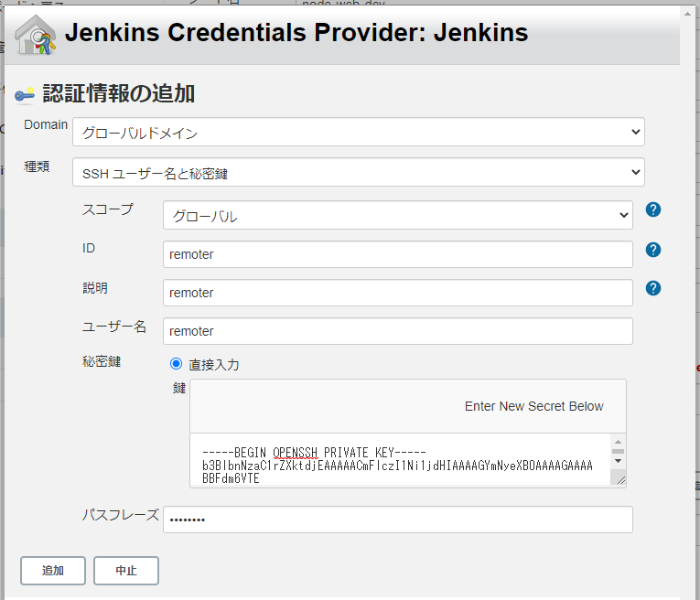
Task: Click inside the private key textarea
Action: pos(401,460)
